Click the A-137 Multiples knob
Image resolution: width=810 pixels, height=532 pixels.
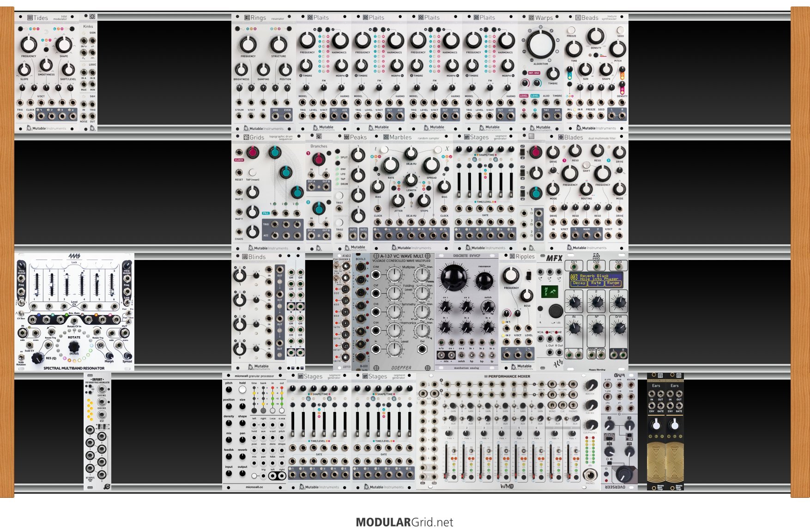tap(394, 275)
